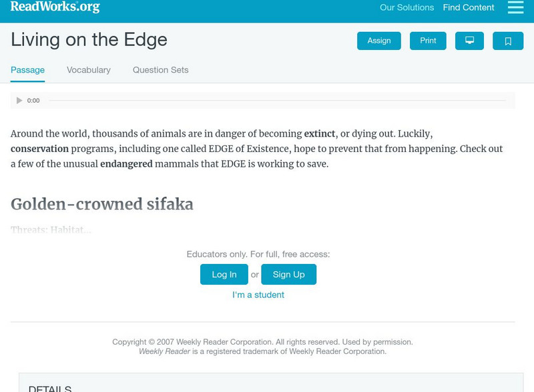Seek along the audio progress bar

pos(267,100)
